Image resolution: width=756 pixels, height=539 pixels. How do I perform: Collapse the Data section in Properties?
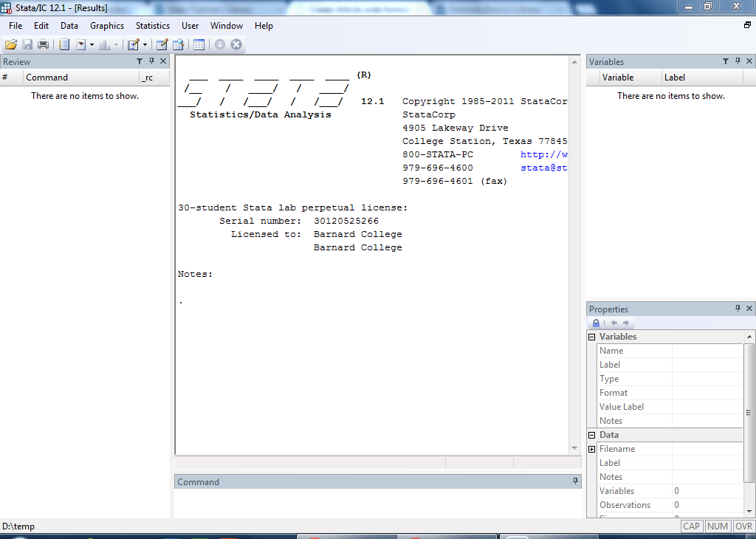click(592, 435)
